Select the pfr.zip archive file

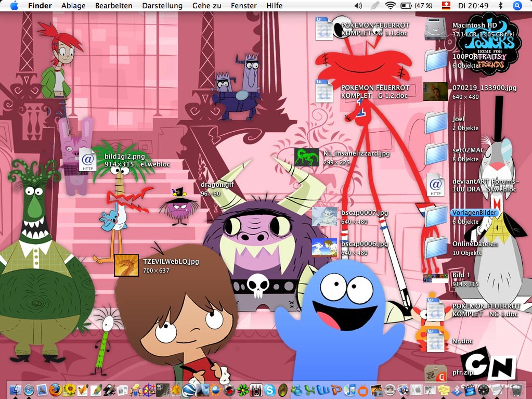(x=436, y=372)
